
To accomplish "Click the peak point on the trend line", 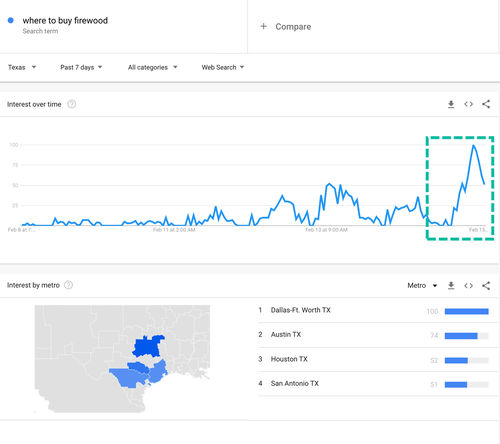I will (x=473, y=145).
